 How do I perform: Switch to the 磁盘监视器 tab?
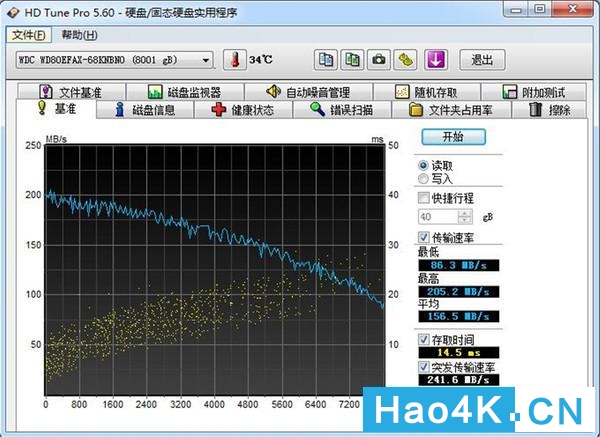tap(185, 92)
